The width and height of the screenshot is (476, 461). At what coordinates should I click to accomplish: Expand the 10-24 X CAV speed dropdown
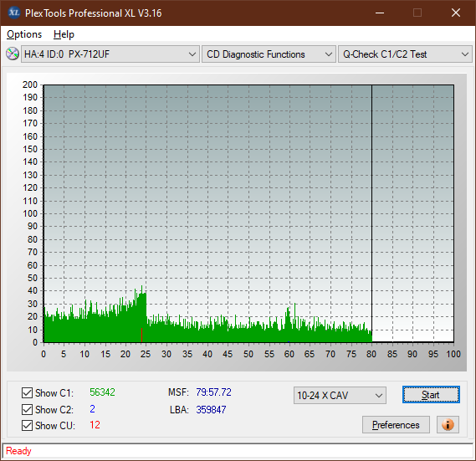[340, 396]
